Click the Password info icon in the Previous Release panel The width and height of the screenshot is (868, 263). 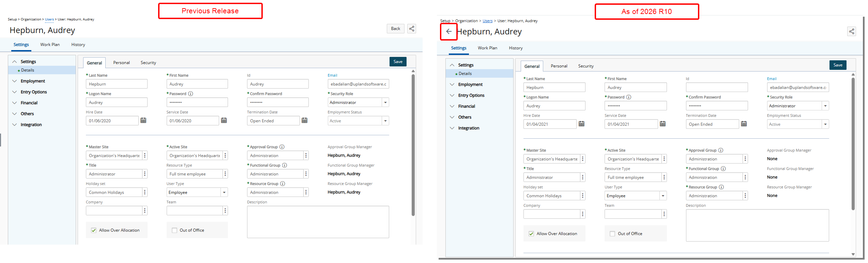(191, 94)
